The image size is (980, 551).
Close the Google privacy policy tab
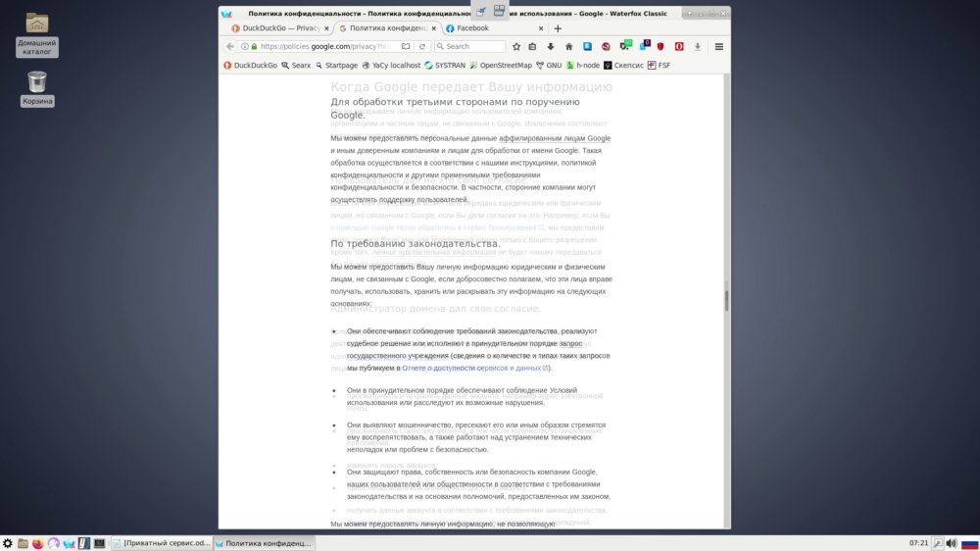click(x=434, y=28)
